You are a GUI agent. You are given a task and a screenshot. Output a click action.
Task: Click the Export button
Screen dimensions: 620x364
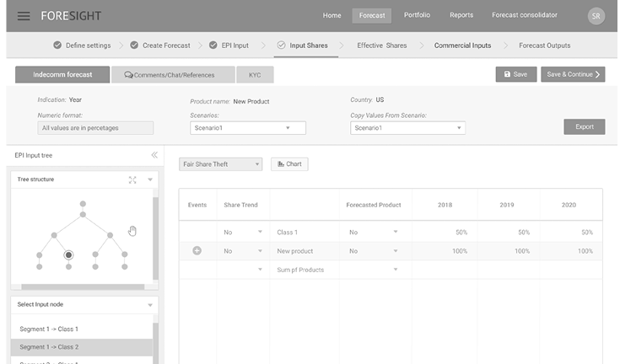[x=584, y=126]
